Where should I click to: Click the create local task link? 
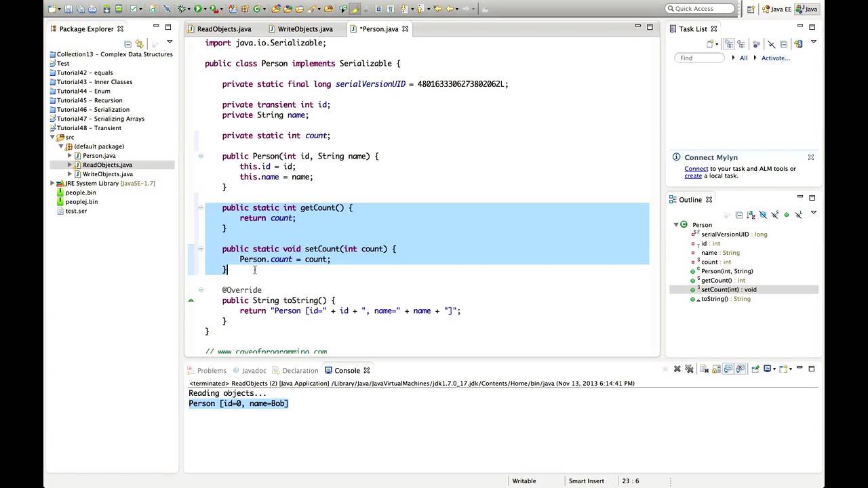pyautogui.click(x=693, y=176)
